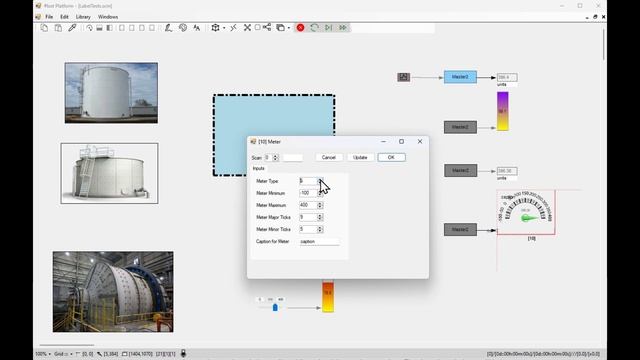Viewport: 640px width, 360px height.
Task: Click the stacked windows toolbar icon
Action: point(280,28)
